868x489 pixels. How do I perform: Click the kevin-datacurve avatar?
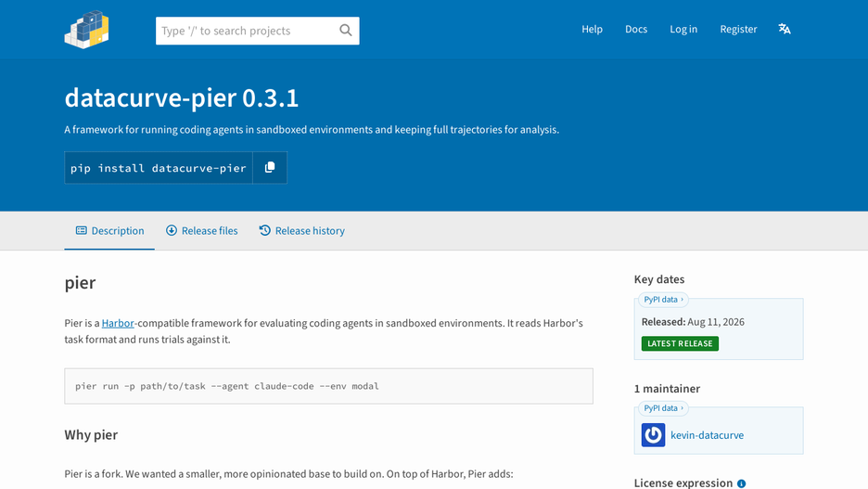point(653,435)
